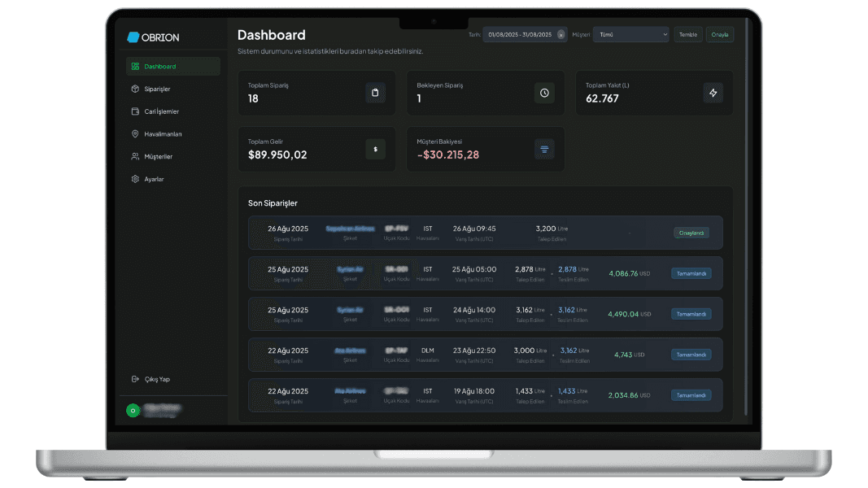Log out with Çıkış Yap

(156, 379)
